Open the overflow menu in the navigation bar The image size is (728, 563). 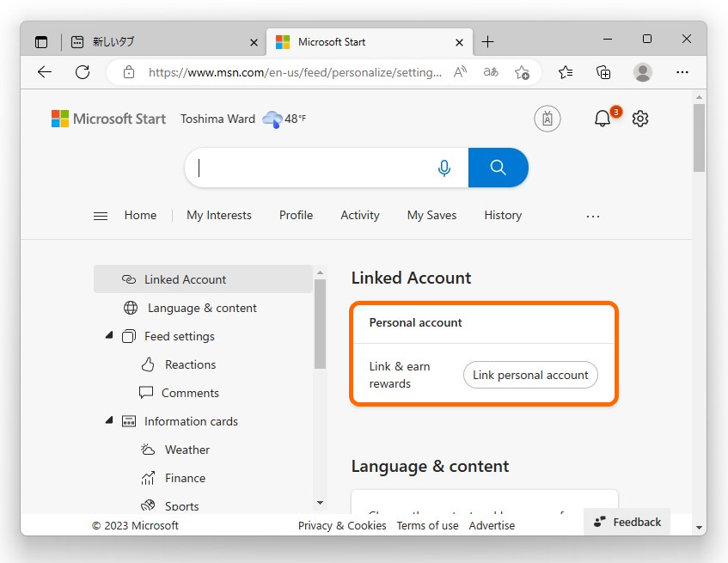[x=592, y=216]
